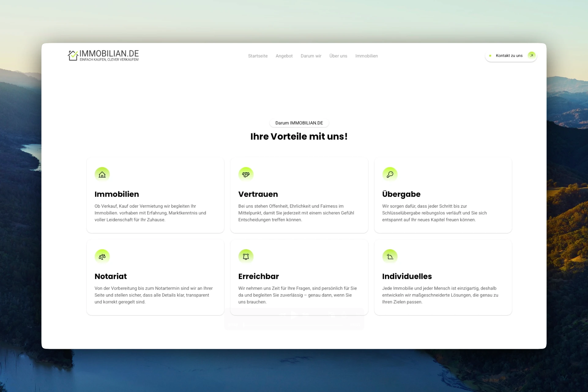Open the Immobilien navigation link
588x392 pixels.
[x=366, y=56]
